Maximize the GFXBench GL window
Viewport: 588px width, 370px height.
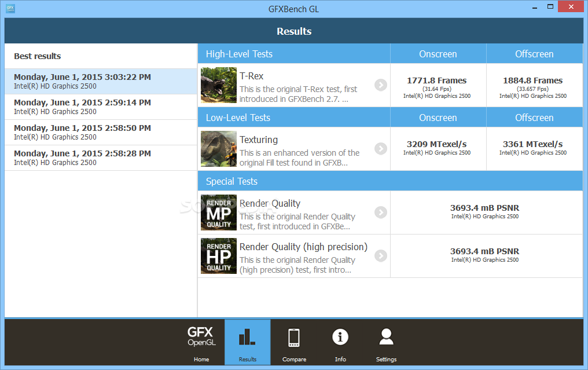(x=550, y=7)
